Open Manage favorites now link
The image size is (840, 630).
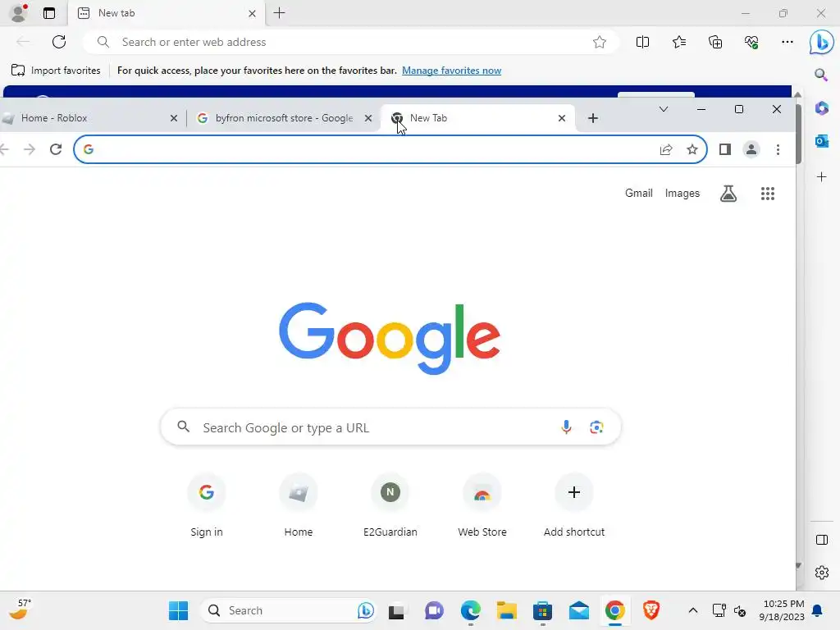click(x=452, y=71)
